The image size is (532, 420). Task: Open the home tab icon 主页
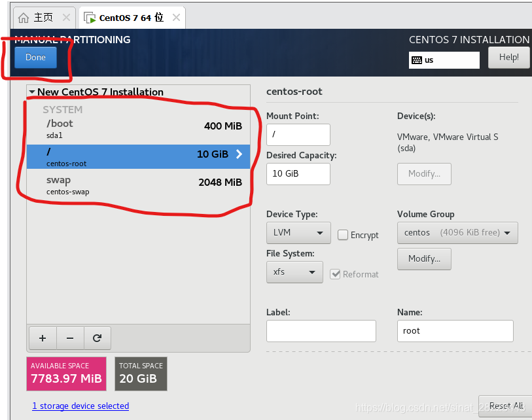pyautogui.click(x=24, y=18)
